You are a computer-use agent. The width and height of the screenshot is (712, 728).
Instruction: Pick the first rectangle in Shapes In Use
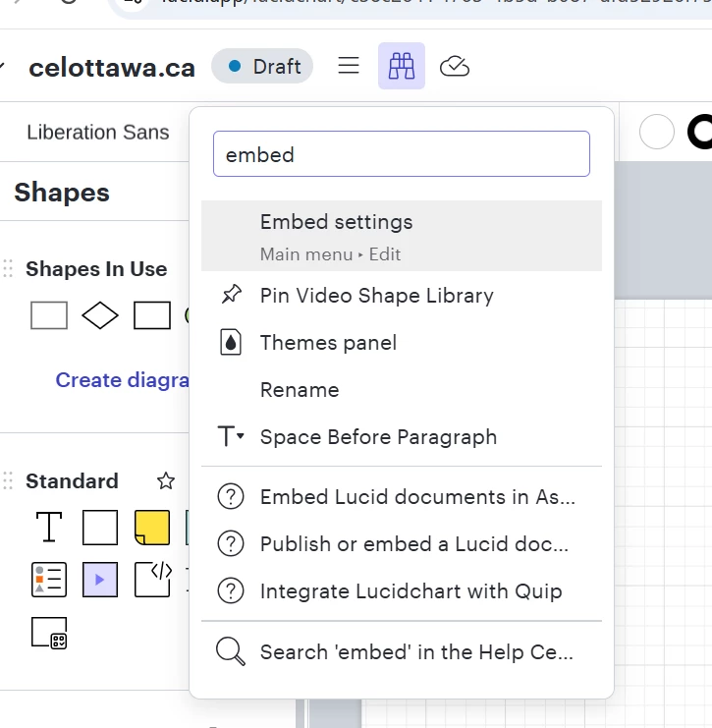pos(49,315)
